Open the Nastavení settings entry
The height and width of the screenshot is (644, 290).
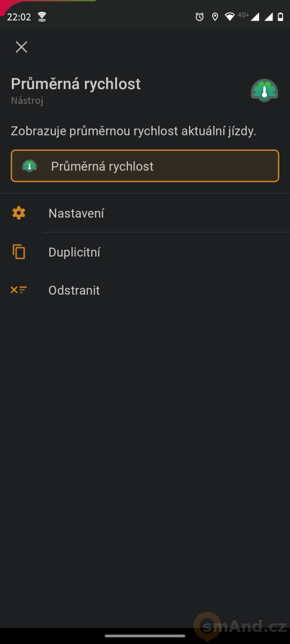(x=145, y=213)
